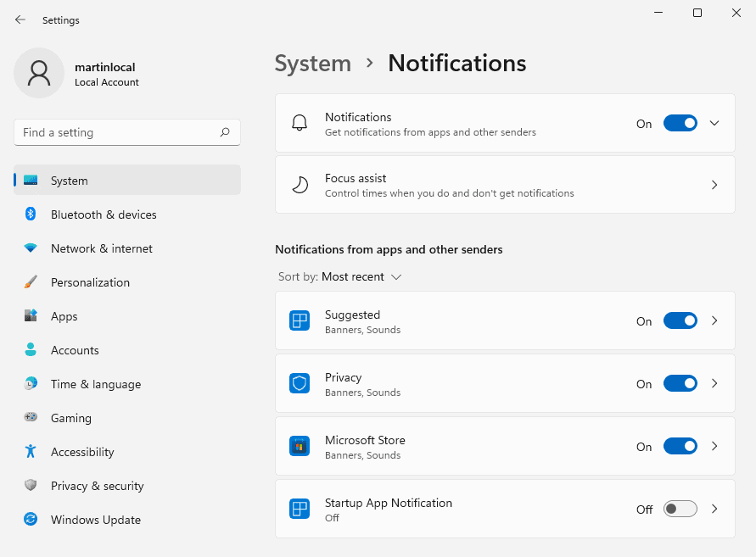The image size is (756, 557).
Task: Maximize the Settings window
Action: coord(697,13)
